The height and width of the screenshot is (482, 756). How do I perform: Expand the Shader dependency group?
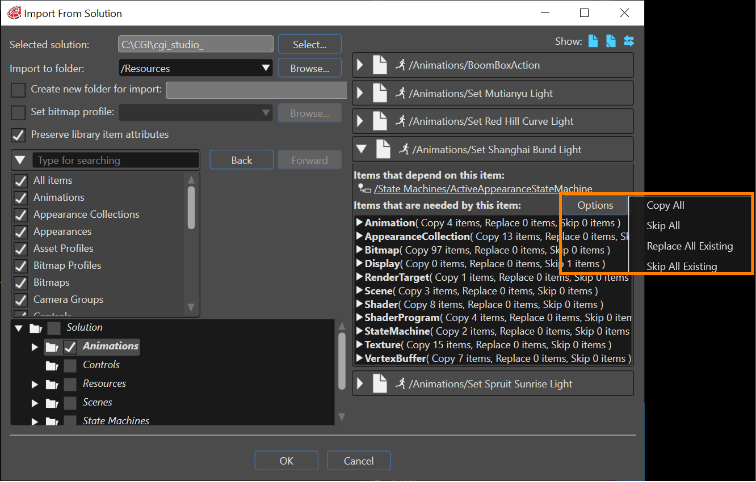coord(359,304)
